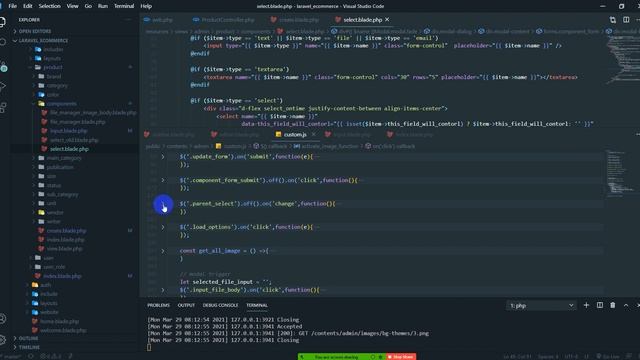
Task: Open the Accounts icon in activity bar
Action: coord(2,319)
